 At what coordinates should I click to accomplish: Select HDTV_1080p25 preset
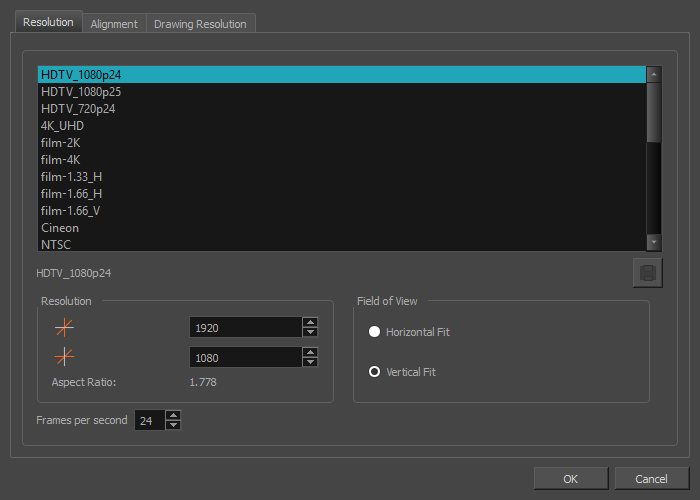pos(342,92)
